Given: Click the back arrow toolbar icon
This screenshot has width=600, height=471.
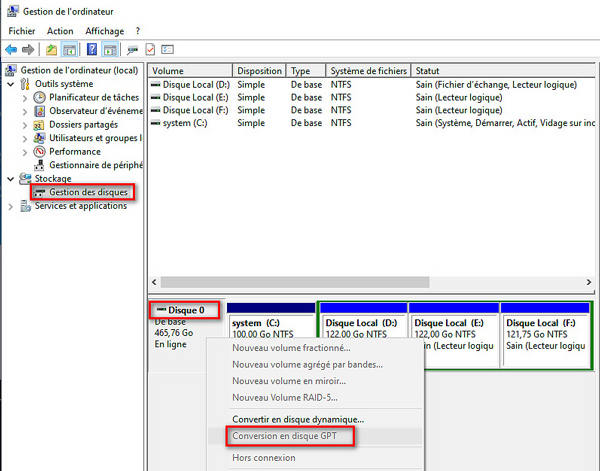Looking at the screenshot, I should [11, 49].
